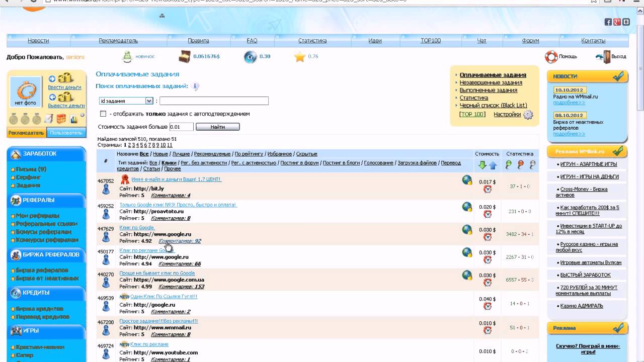
Task: Click the gold star rating icon
Action: (300, 57)
